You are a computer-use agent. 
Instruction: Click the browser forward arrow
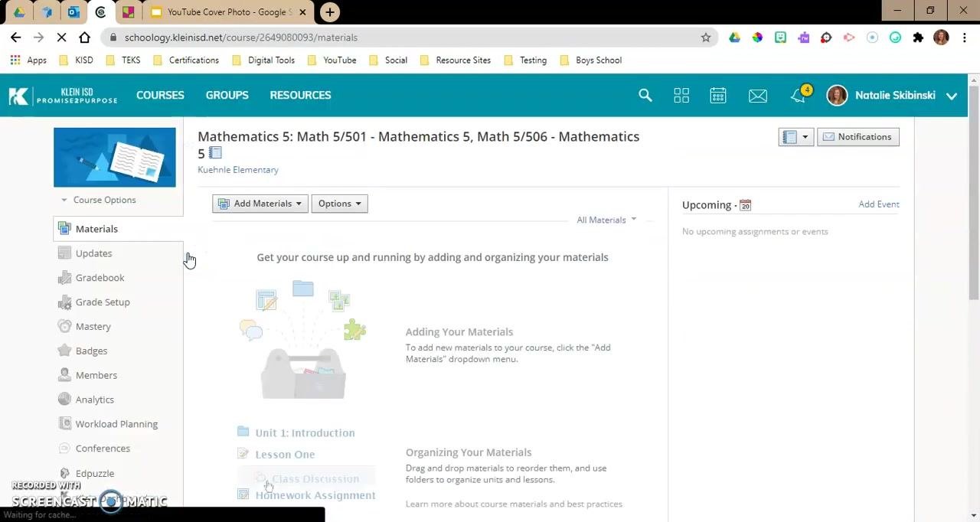tap(38, 37)
